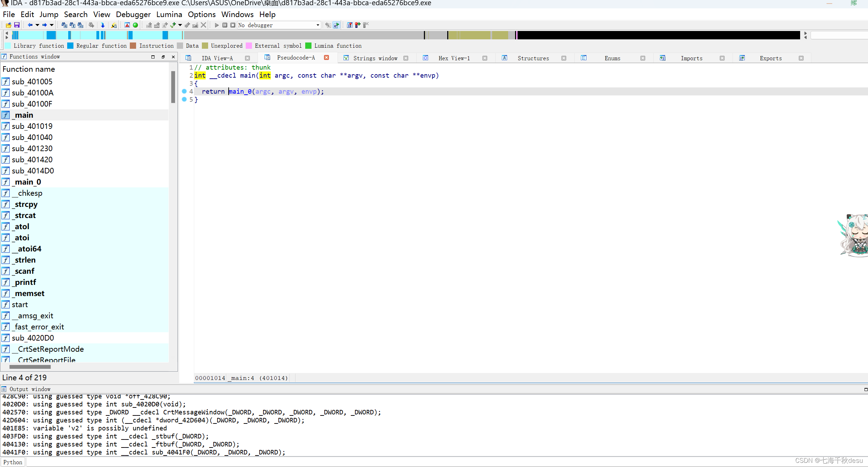Open the text search binoculars icon
Screen dimensions: 868x467
[x=72, y=25]
